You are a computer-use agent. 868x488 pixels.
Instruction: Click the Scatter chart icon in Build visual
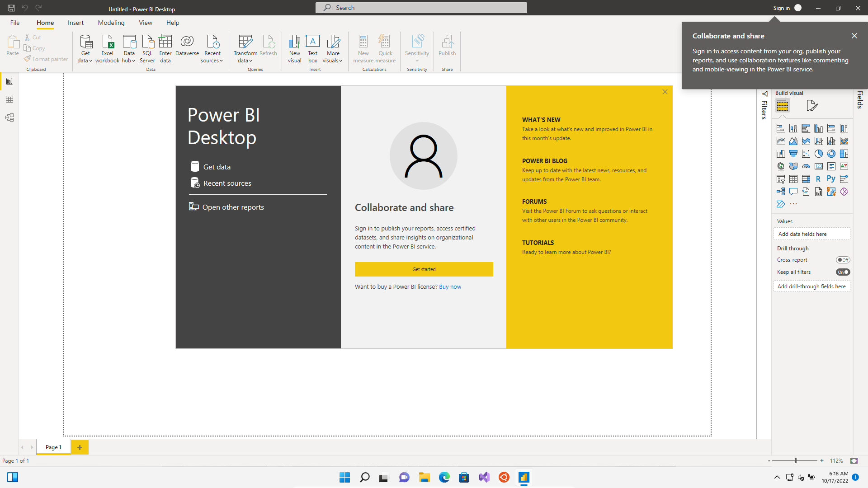pos(806,154)
